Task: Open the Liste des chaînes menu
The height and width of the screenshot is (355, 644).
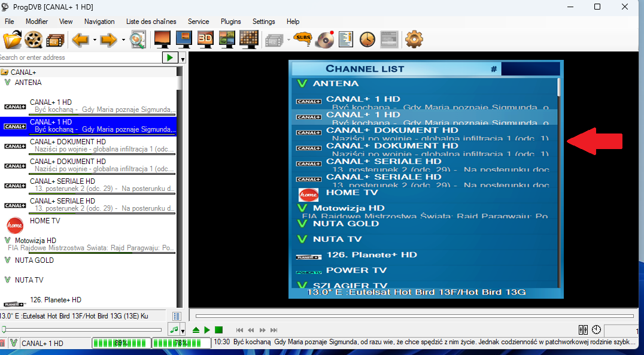Action: pyautogui.click(x=151, y=22)
